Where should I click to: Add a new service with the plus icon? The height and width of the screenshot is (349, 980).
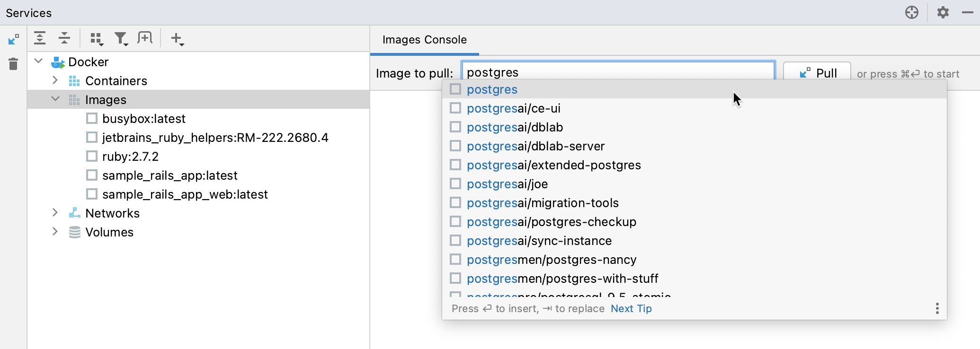(x=176, y=38)
